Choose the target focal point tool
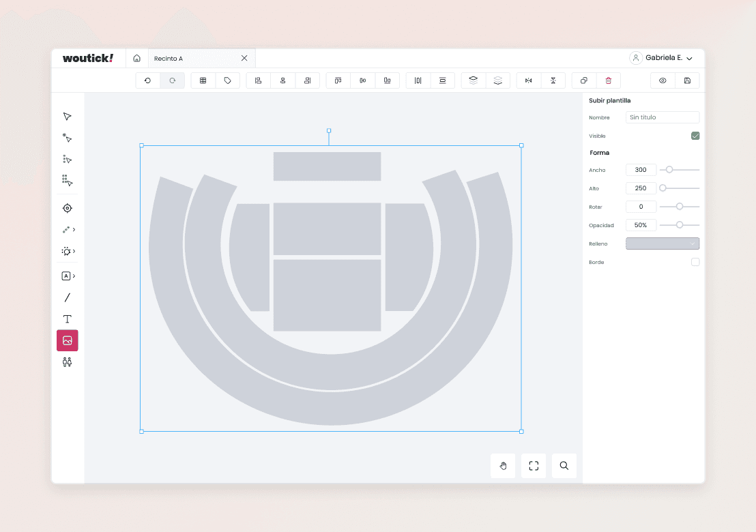 [68, 208]
